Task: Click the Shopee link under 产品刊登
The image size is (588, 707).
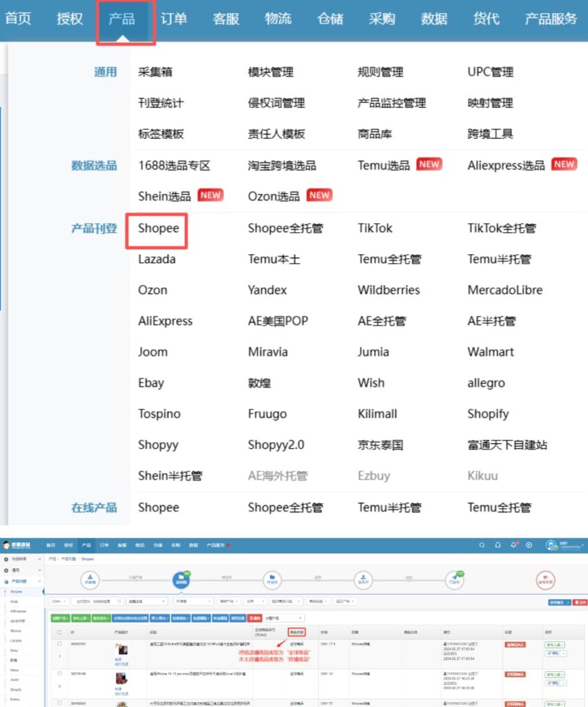Action: pyautogui.click(x=157, y=229)
